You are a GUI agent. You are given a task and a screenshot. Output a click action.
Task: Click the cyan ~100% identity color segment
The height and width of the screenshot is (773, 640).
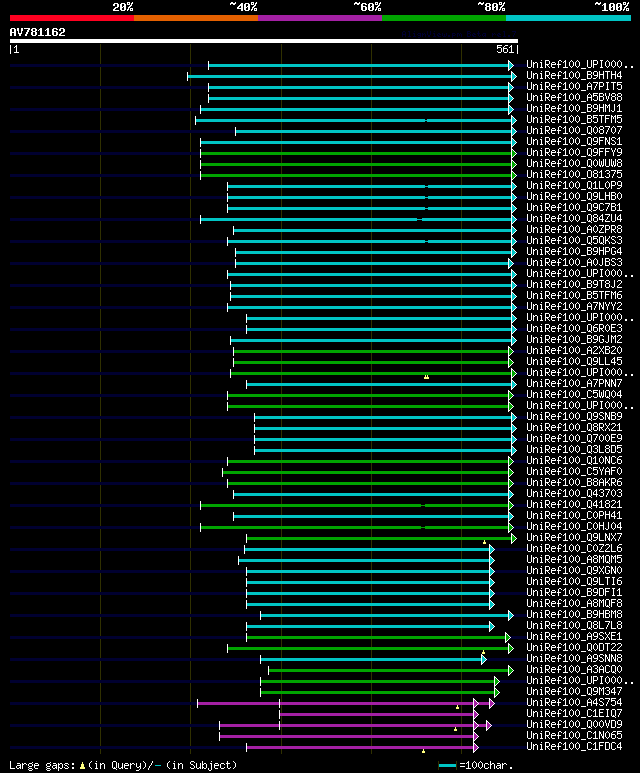(569, 18)
